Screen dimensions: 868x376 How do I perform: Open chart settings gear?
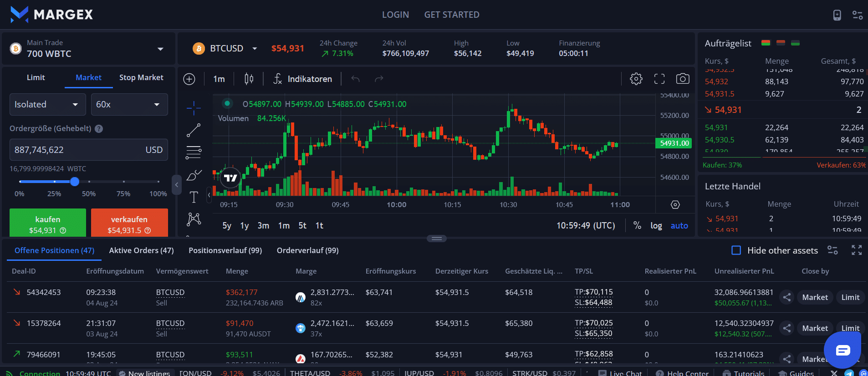(636, 79)
